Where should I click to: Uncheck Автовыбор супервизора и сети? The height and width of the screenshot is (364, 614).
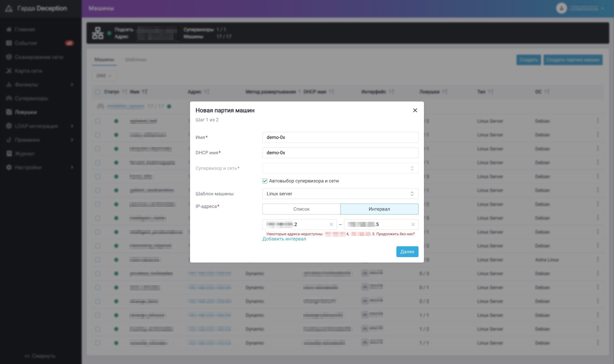click(x=265, y=181)
